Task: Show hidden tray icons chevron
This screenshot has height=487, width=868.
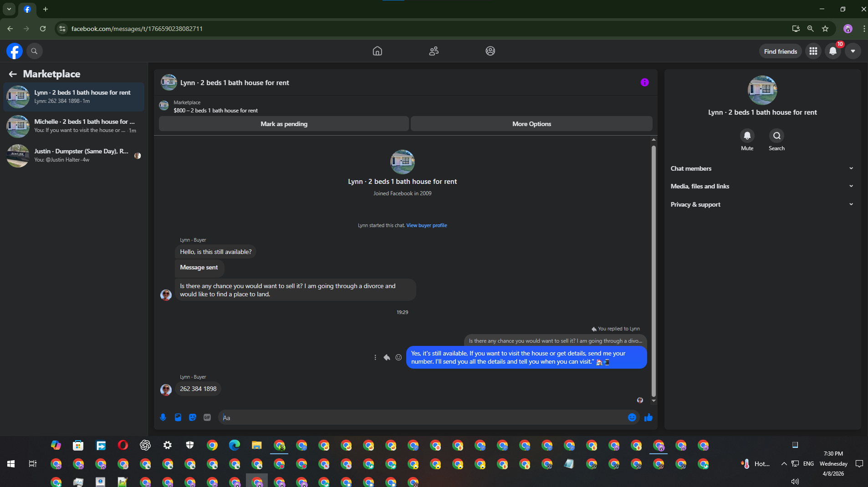Action: click(784, 464)
